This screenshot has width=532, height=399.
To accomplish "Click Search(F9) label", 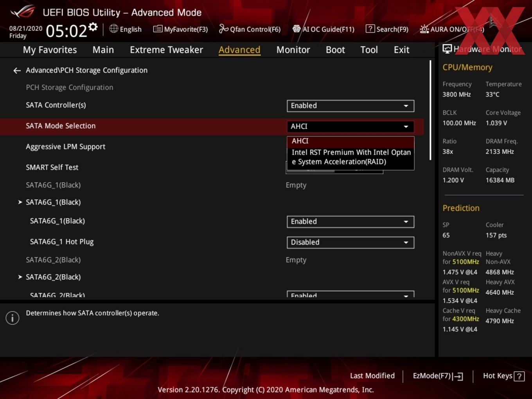I will [x=392, y=29].
